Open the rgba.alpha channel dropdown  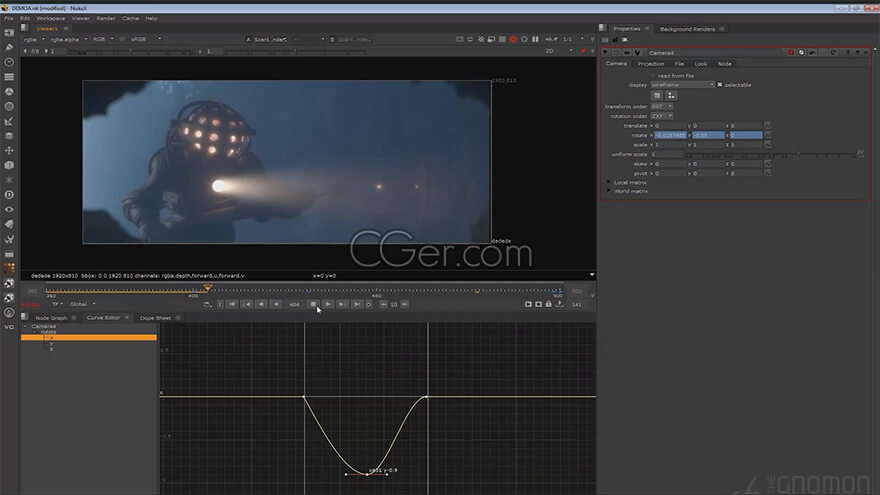[68, 39]
